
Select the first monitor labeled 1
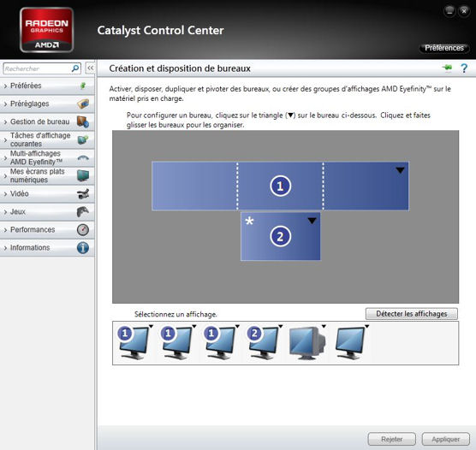pyautogui.click(x=133, y=343)
